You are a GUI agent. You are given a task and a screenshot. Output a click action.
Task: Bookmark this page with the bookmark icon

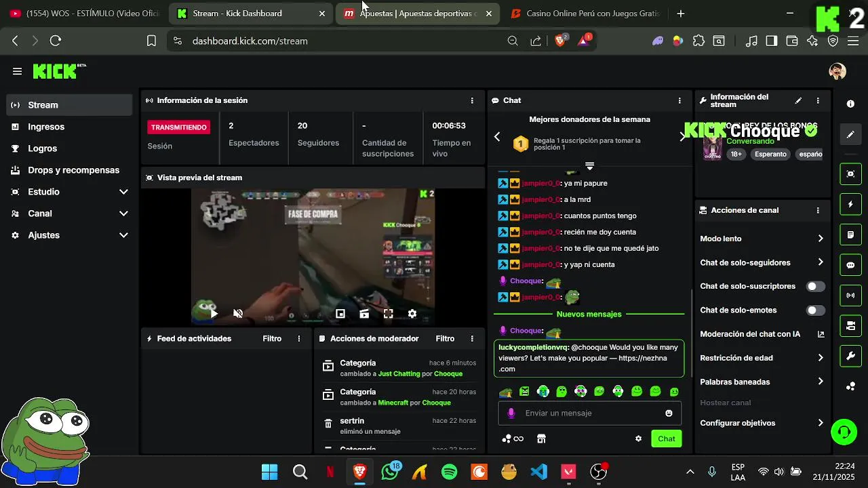[x=151, y=41]
